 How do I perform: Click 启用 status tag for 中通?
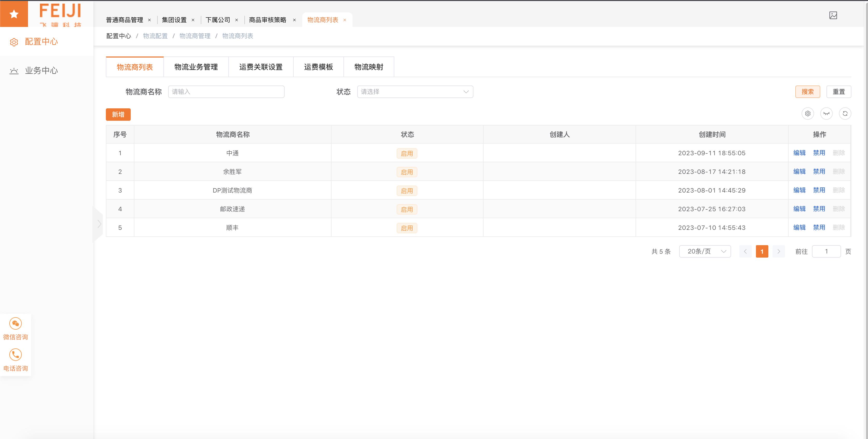[407, 153]
